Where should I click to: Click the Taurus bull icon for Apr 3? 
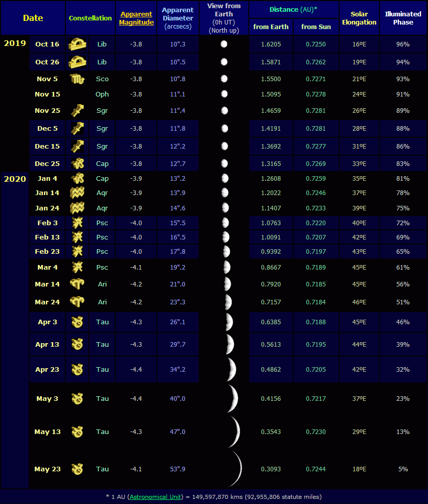[77, 322]
